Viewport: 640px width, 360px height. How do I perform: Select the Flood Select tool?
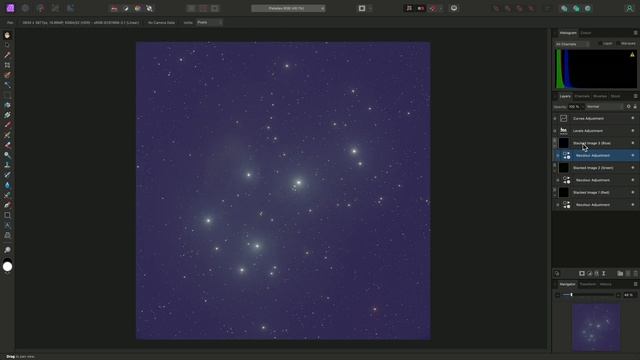tap(7, 85)
